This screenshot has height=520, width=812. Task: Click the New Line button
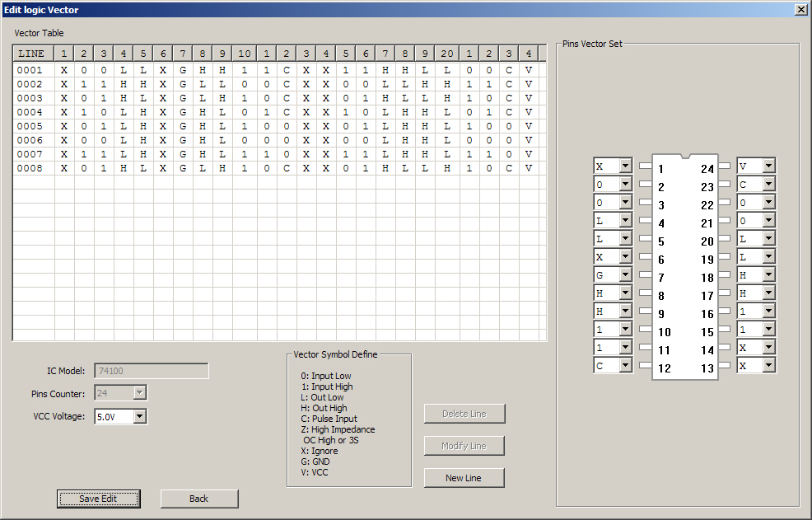[464, 478]
